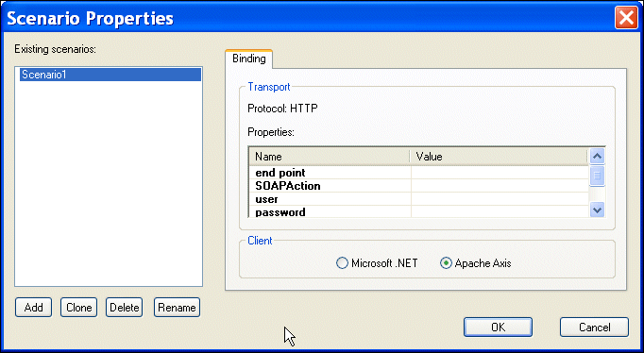Add a new scenario

pyautogui.click(x=34, y=308)
